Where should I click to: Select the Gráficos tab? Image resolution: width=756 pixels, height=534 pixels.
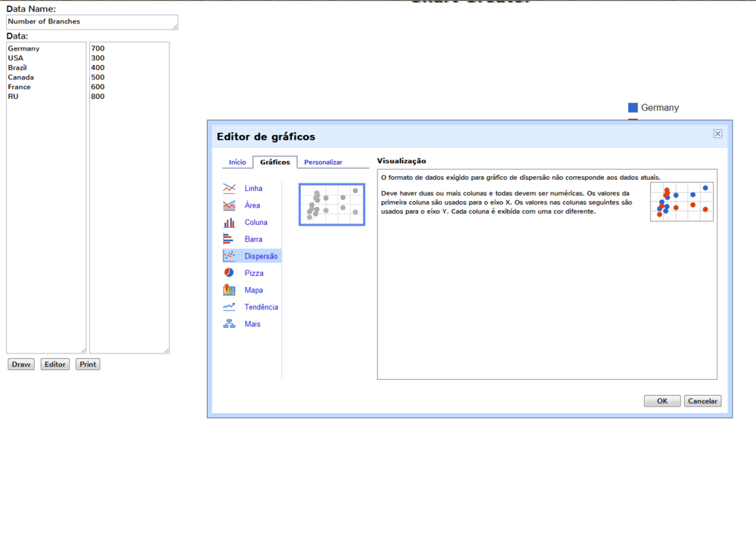[x=274, y=162]
